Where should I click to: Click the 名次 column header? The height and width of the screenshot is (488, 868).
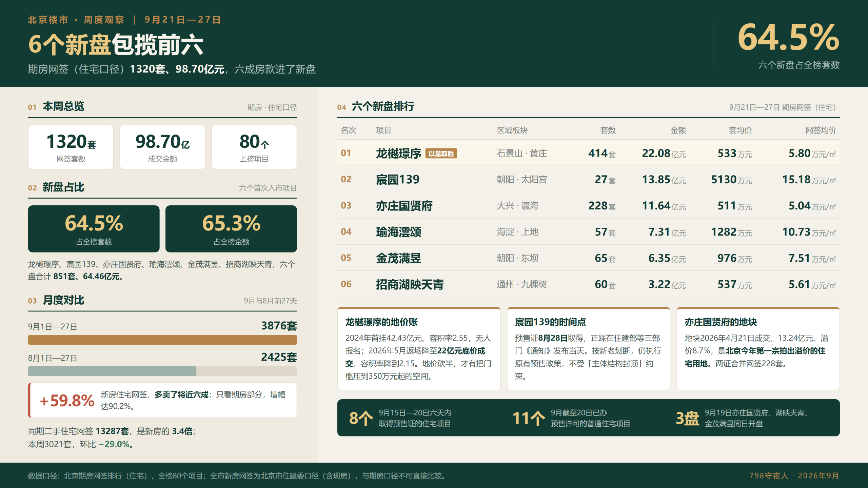tap(349, 130)
